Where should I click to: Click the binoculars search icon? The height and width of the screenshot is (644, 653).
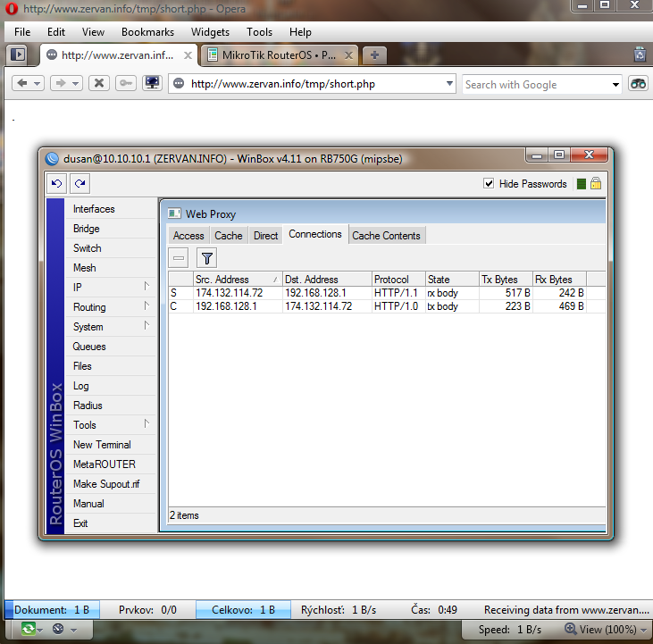pyautogui.click(x=638, y=84)
